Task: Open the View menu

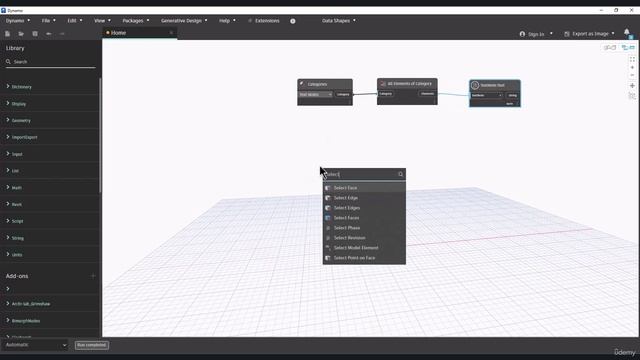Action: [x=102, y=20]
